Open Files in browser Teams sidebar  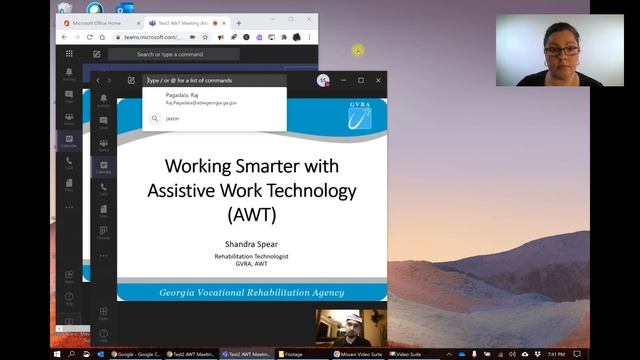click(x=69, y=185)
